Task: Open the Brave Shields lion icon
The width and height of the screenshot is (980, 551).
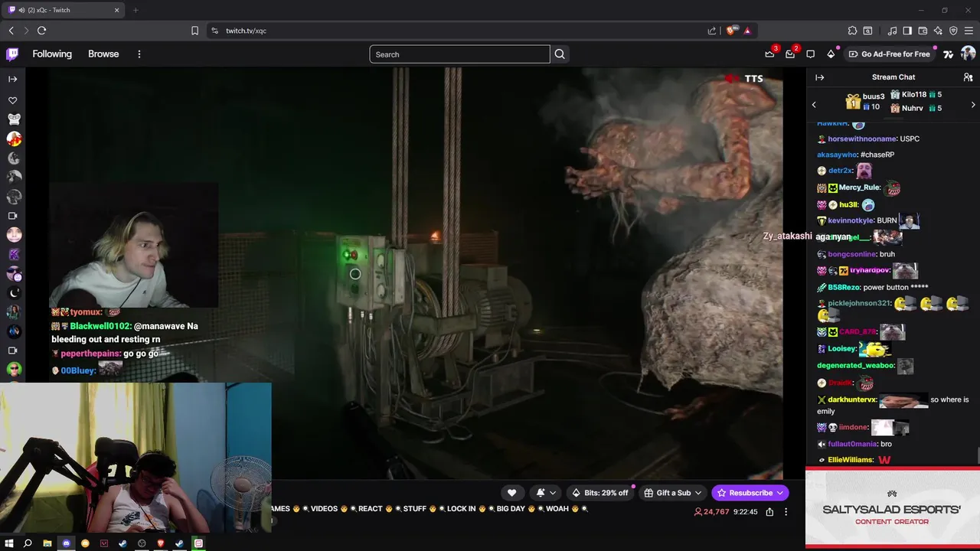Action: click(x=730, y=31)
